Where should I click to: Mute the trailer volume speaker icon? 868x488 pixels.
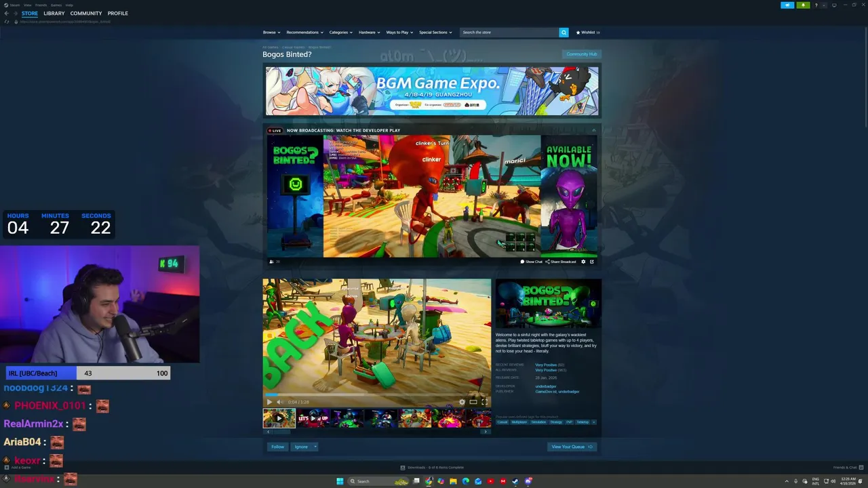tap(279, 402)
